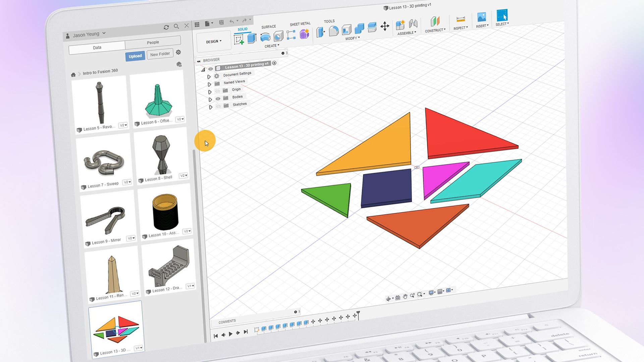Switch to the SHEET METAL tab
Screen dimensions: 644x362
(300, 24)
